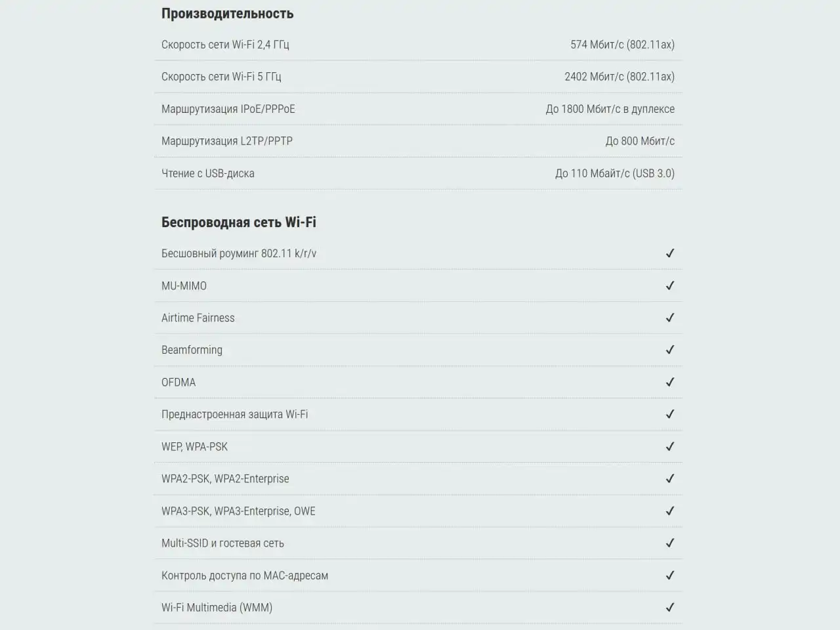Click the checkmark for Multi-SSID и гостевая сеть
Viewport: 840px width, 630px height.
coord(670,543)
